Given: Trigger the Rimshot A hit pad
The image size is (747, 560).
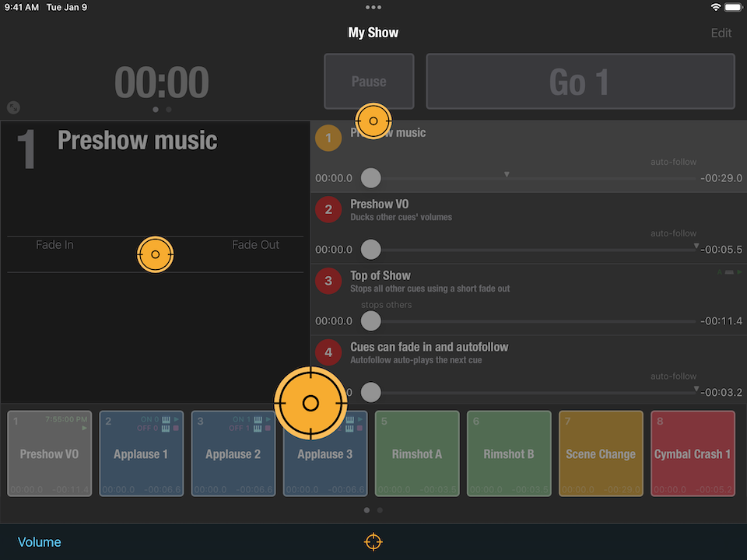Looking at the screenshot, I should click(417, 453).
